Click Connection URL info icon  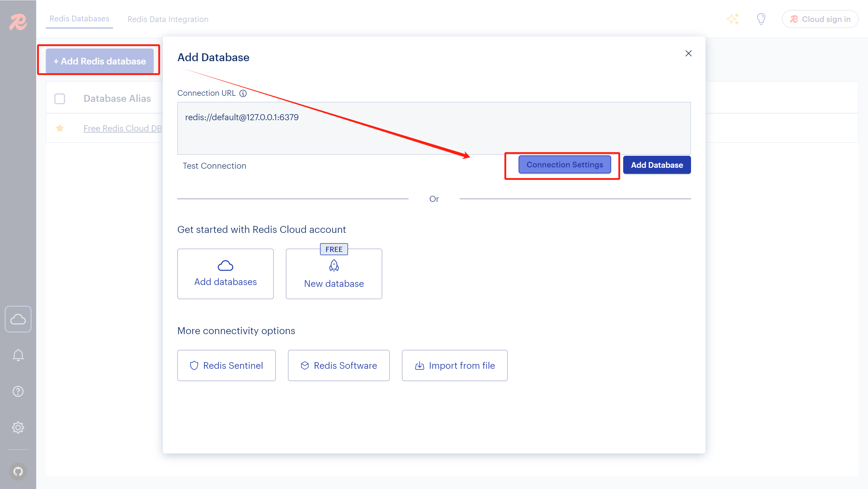click(x=243, y=93)
